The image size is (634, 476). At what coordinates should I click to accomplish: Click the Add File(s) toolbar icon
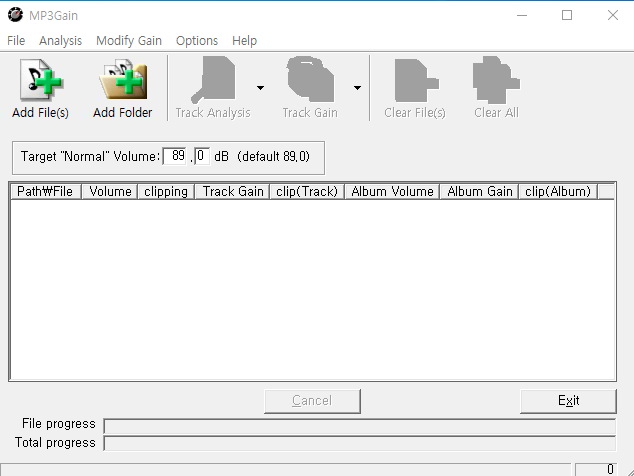[x=40, y=80]
